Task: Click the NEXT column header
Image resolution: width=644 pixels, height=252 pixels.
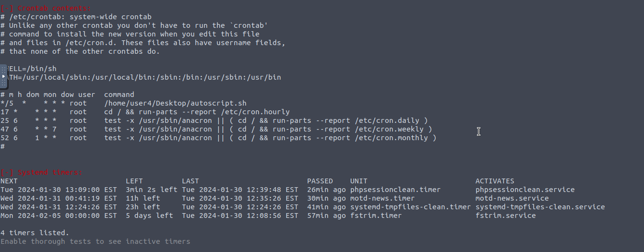Action: click(9, 181)
